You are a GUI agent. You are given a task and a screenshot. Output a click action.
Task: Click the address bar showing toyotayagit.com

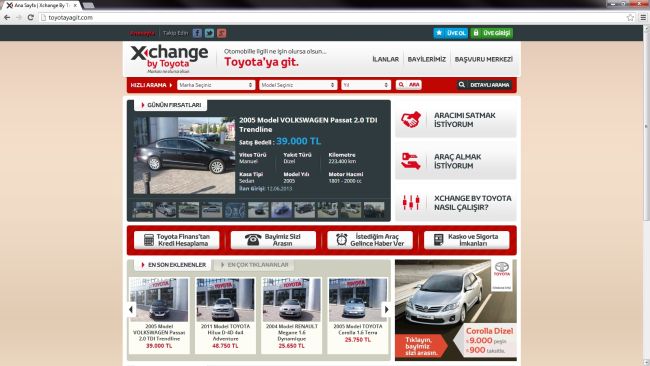[x=332, y=17]
